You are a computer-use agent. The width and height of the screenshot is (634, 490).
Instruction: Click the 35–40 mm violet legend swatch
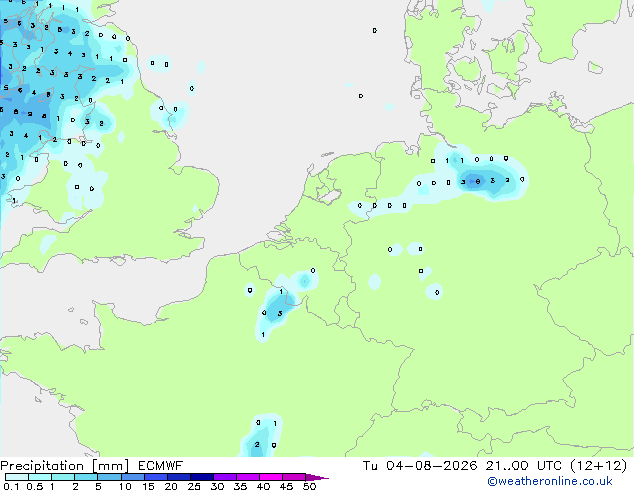point(248,477)
